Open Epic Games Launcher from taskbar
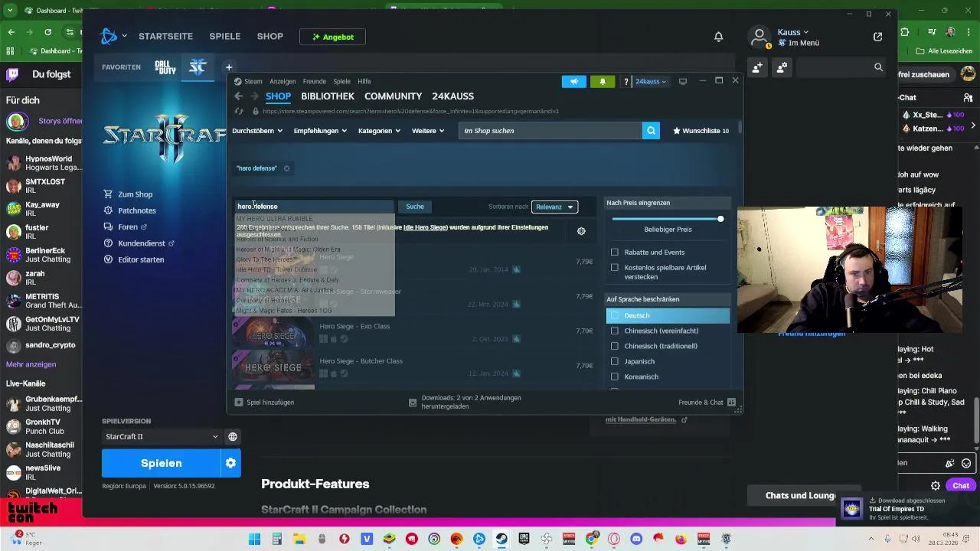The width and height of the screenshot is (980, 551). pos(524,539)
